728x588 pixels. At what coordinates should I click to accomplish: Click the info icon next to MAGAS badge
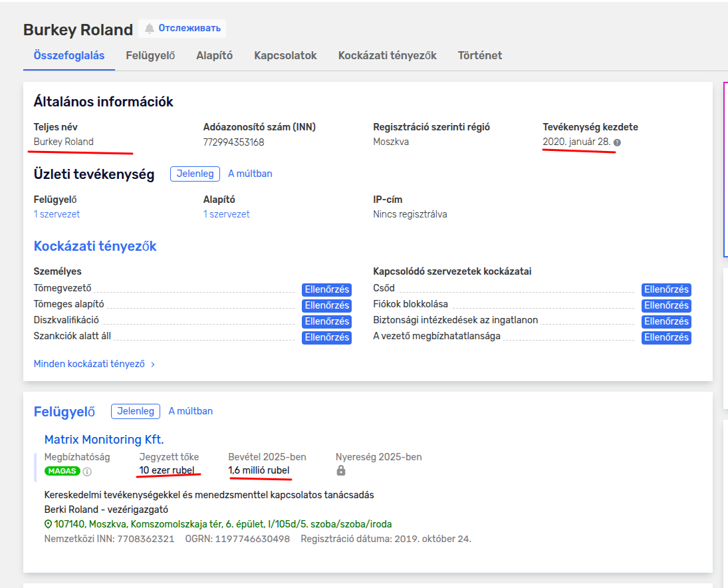tap(87, 472)
